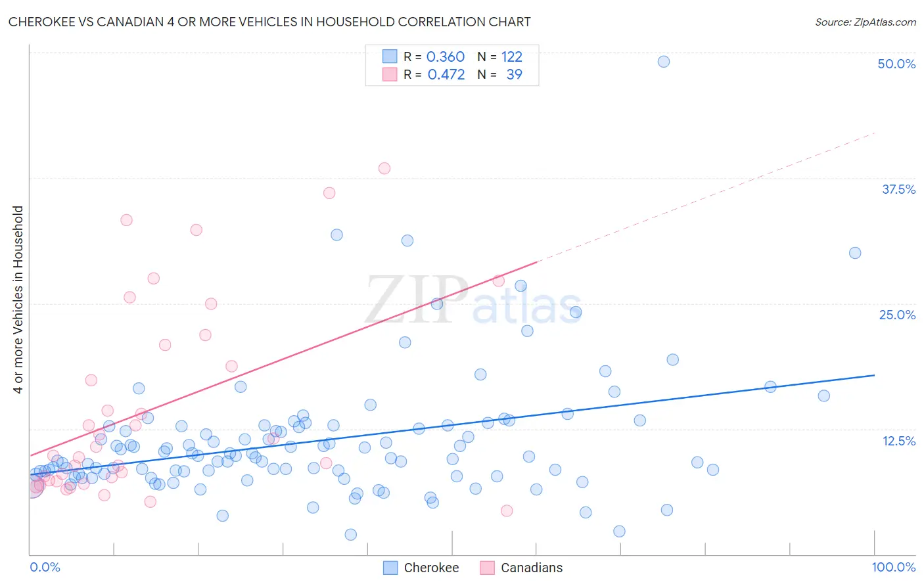Viewport: 924px width, 586px height.
Task: Open the ZipAtlas.com source link
Action: tap(866, 22)
